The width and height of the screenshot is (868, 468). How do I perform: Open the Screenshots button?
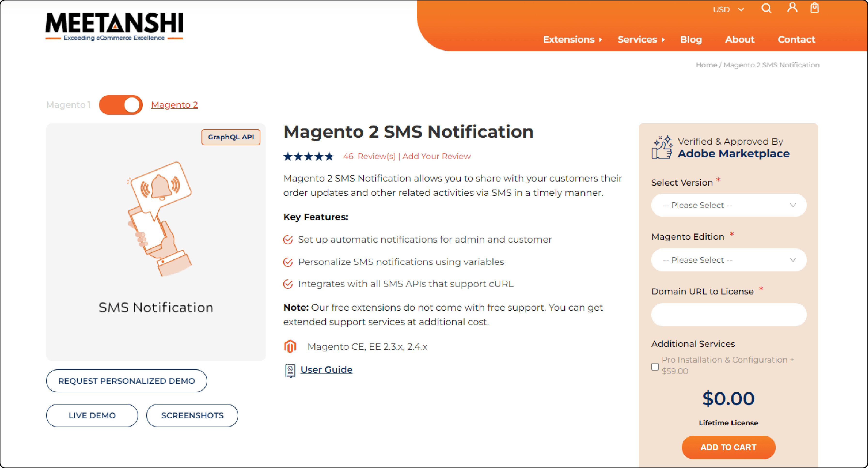[x=192, y=415]
